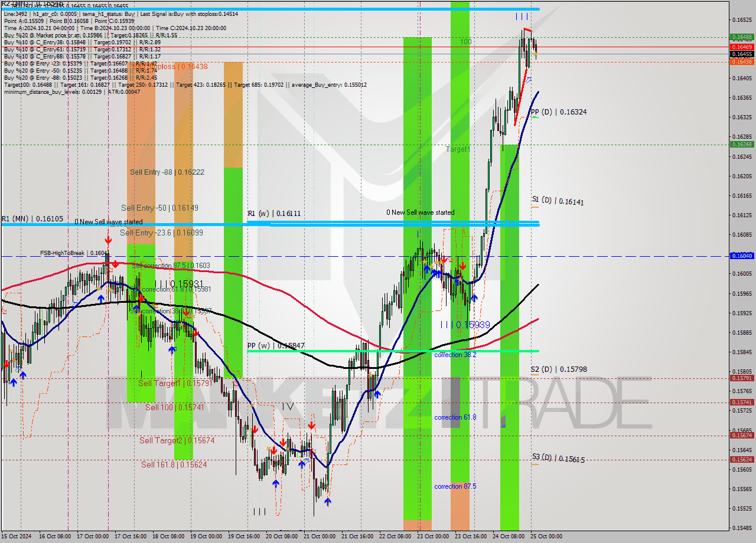This screenshot has height=543, width=756.
Task: Click the gold star on the latest candle
Action: pyautogui.click(x=535, y=54)
